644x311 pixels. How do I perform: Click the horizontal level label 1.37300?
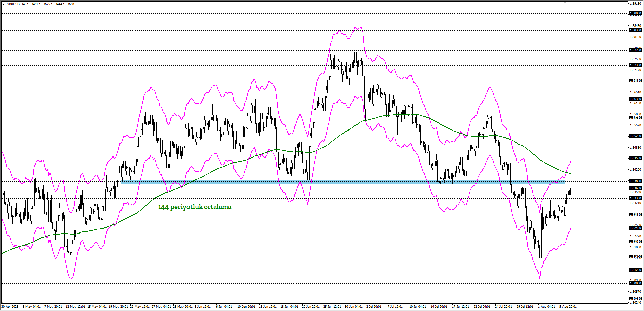point(635,65)
